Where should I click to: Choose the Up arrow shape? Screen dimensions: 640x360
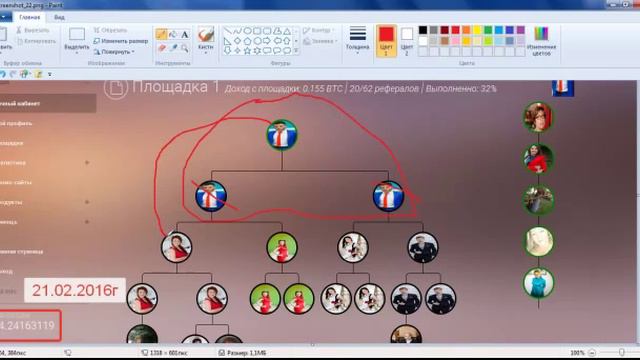click(287, 41)
